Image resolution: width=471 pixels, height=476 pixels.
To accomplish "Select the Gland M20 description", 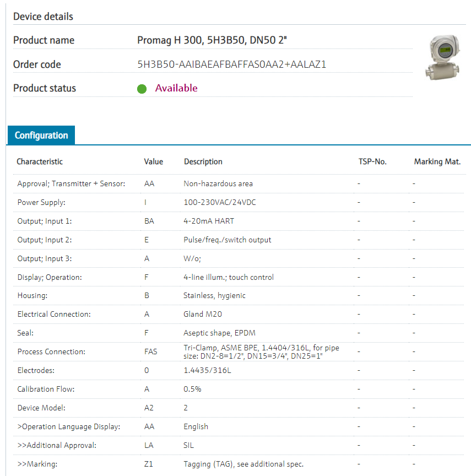I will 203,314.
